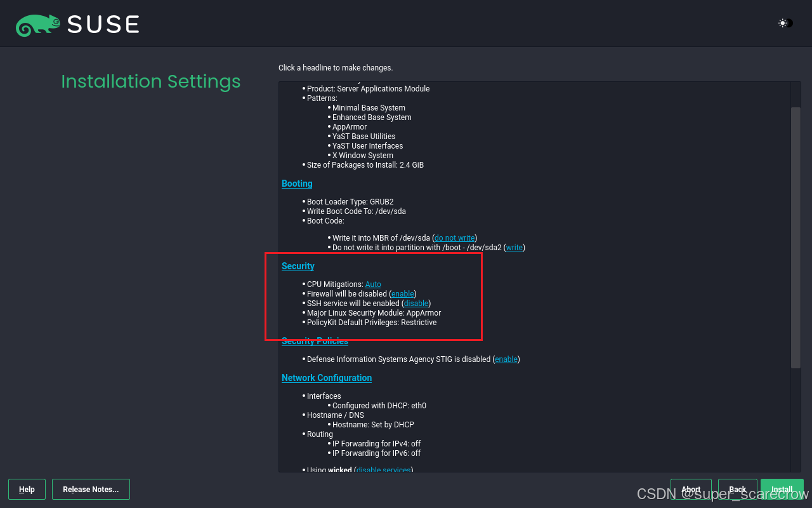Open the Network Configuration headline
The height and width of the screenshot is (508, 812).
pos(327,378)
